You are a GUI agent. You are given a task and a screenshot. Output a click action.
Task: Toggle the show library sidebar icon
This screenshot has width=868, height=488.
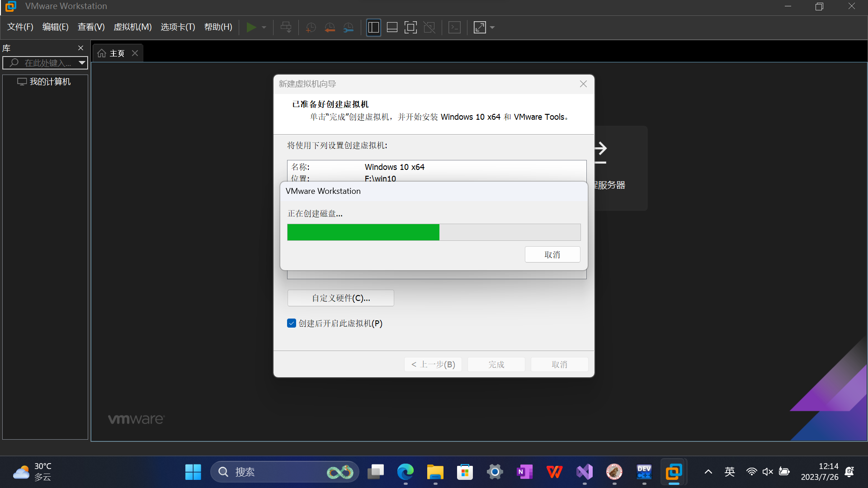coord(373,28)
